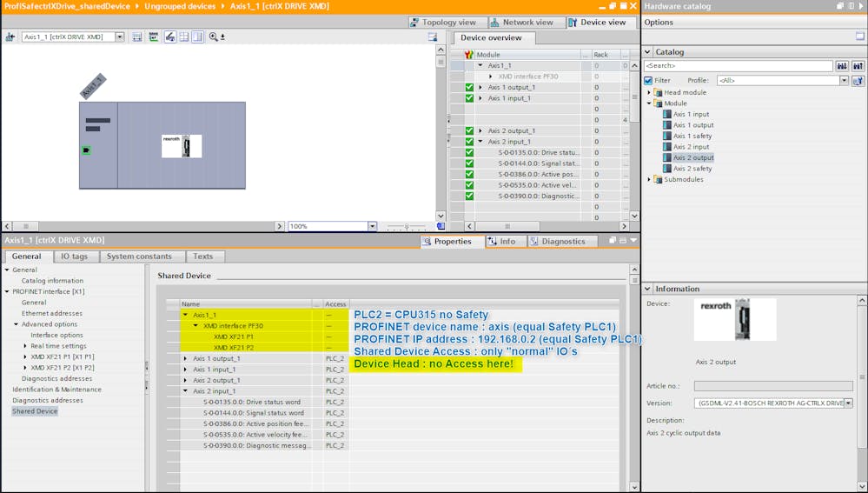
Task: Adjust the device view zoom slider
Action: coord(407,226)
